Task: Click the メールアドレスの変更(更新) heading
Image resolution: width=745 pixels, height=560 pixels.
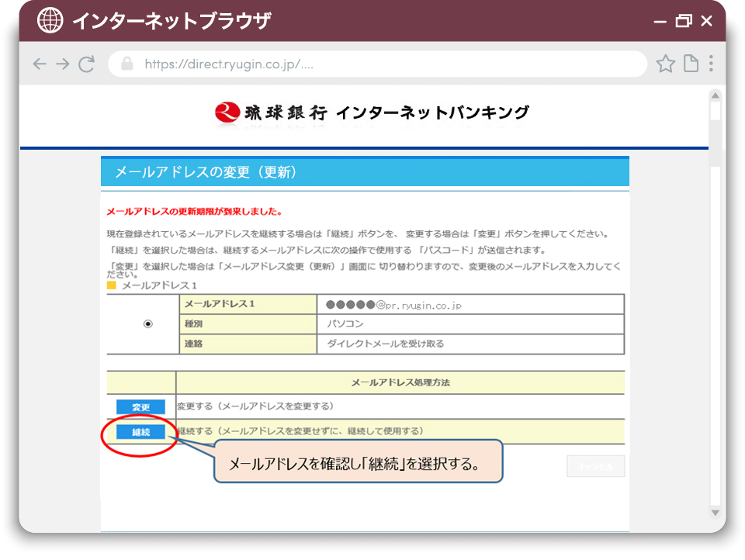Action: tap(206, 172)
